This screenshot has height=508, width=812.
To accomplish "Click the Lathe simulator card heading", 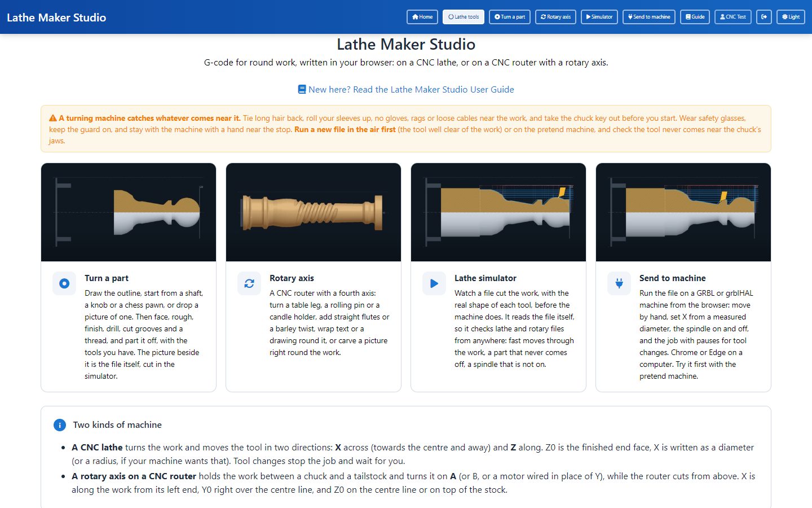I will coord(486,278).
